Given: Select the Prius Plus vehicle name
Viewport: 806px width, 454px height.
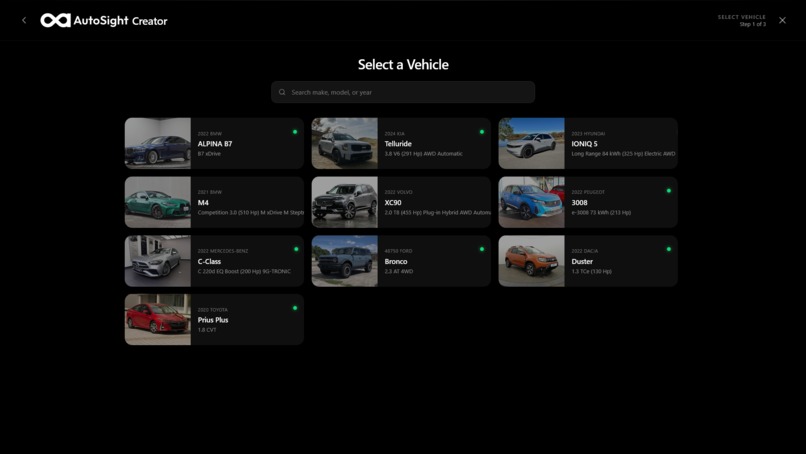Looking at the screenshot, I should (213, 320).
